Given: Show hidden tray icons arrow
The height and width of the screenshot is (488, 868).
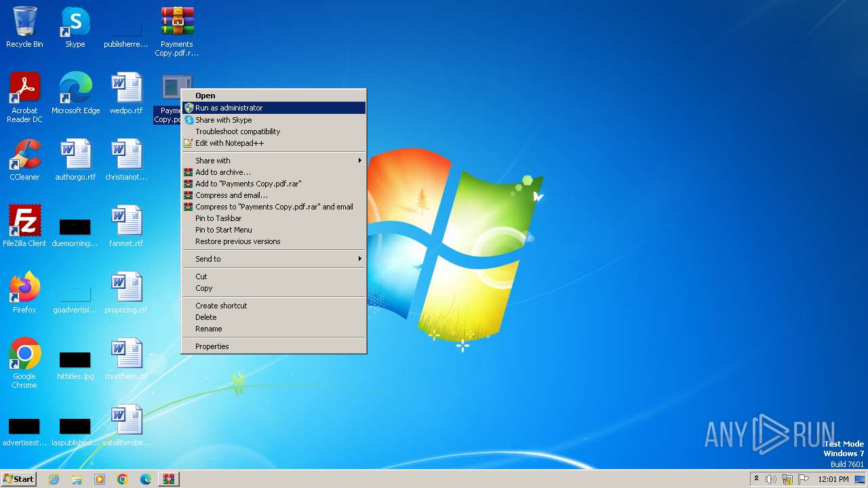Looking at the screenshot, I should (756, 479).
